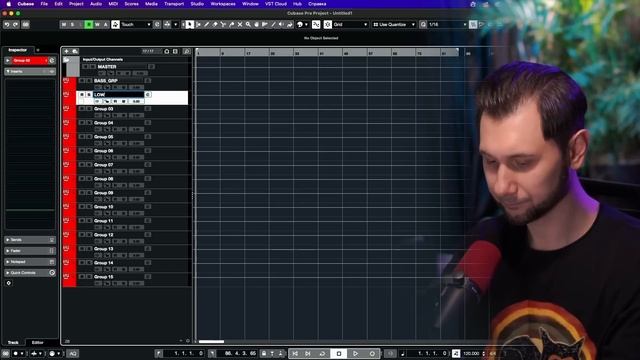
Task: Expand the Fader inspector section
Action: click(30, 251)
